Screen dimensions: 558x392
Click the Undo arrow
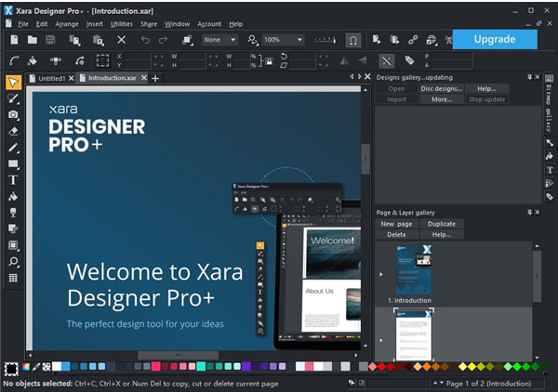[x=145, y=39]
